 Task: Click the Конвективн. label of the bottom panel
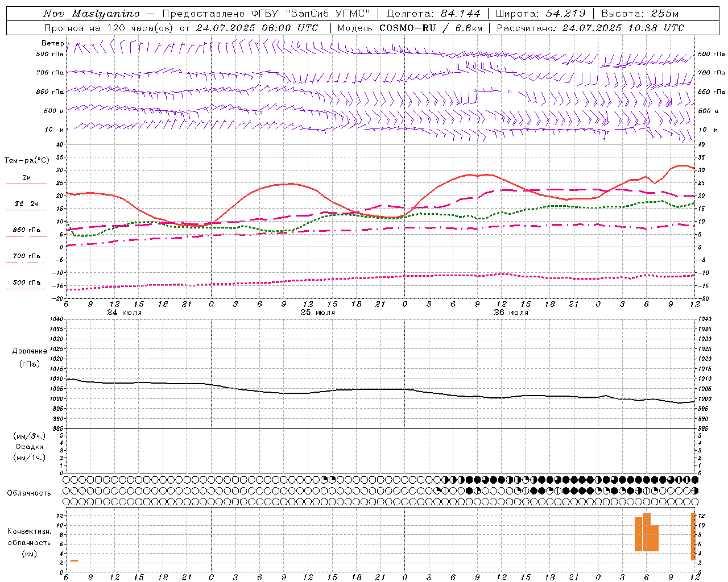pyautogui.click(x=29, y=531)
